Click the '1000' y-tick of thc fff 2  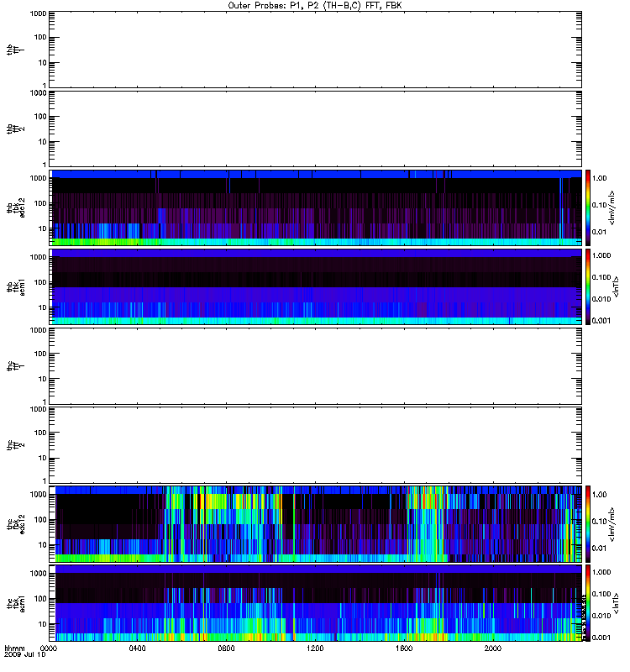pos(38,409)
